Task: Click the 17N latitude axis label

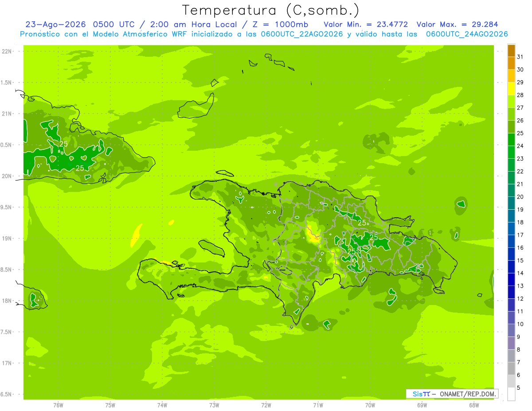Action: coord(7,363)
